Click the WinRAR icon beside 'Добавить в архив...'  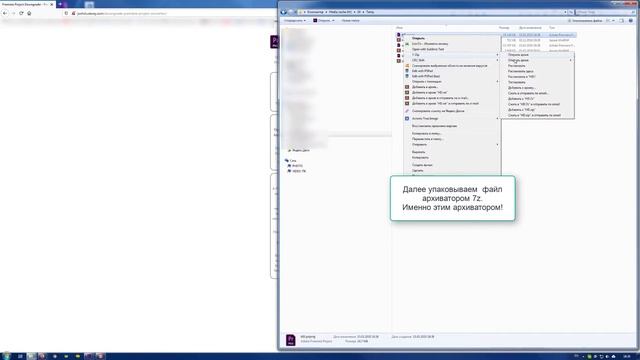pos(407,87)
